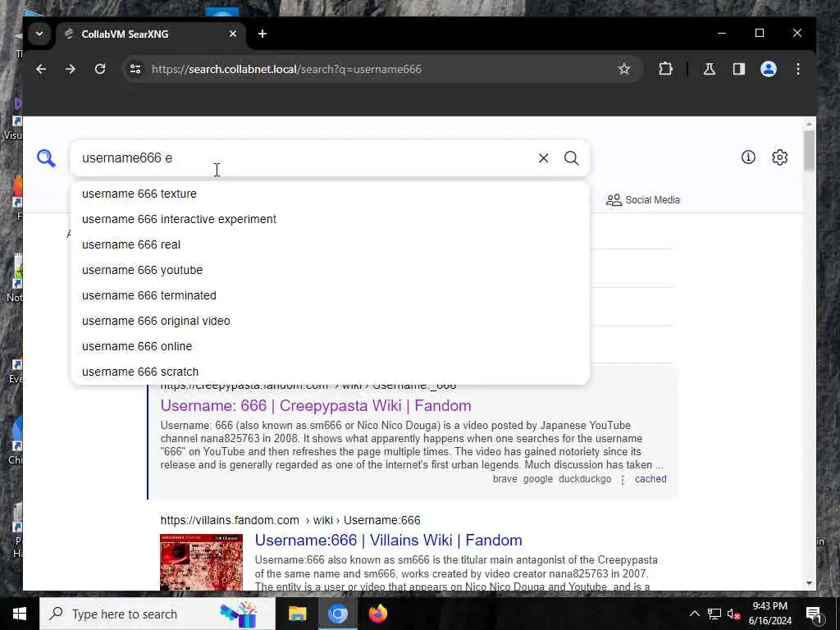This screenshot has width=840, height=630.
Task: Choose suggestion 'username 666 terminated'
Action: click(330, 295)
